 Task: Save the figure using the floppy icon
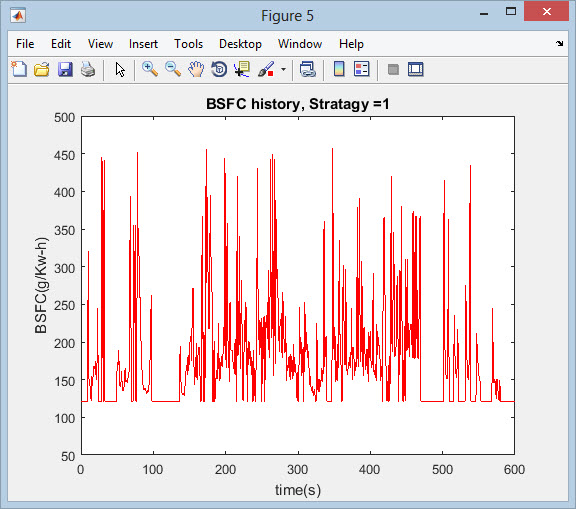click(x=65, y=69)
